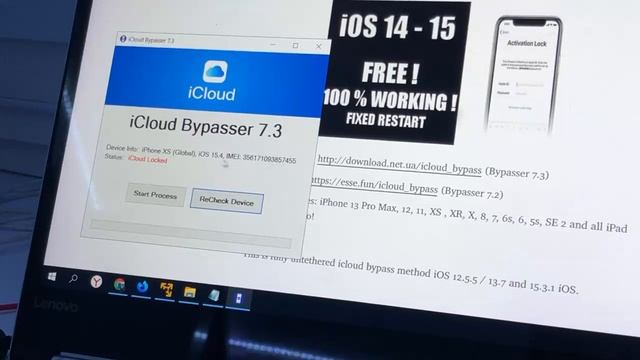Launch Yandex Browser from the taskbar
Screen dimensions: 640x360
click(96, 281)
